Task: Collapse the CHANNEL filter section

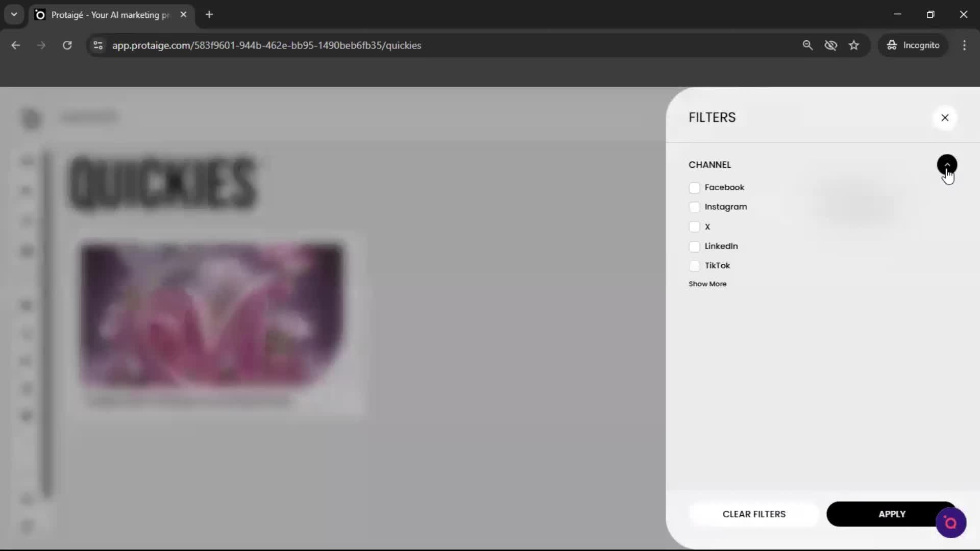Action: [947, 164]
